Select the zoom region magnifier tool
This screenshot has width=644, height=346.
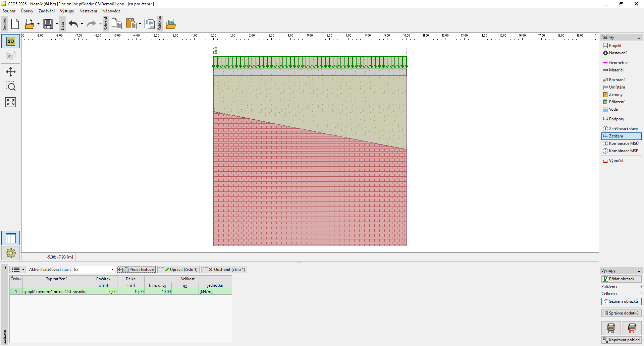pos(11,86)
